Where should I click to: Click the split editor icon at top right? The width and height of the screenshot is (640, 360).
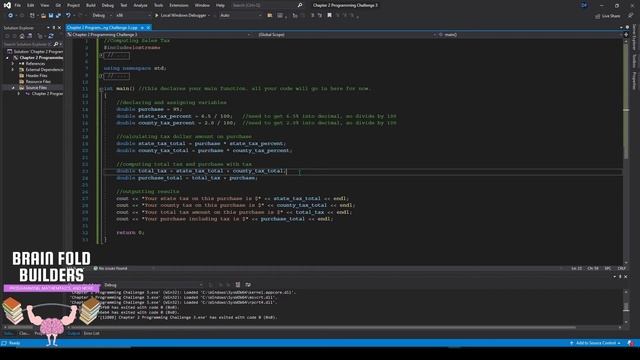(x=626, y=35)
